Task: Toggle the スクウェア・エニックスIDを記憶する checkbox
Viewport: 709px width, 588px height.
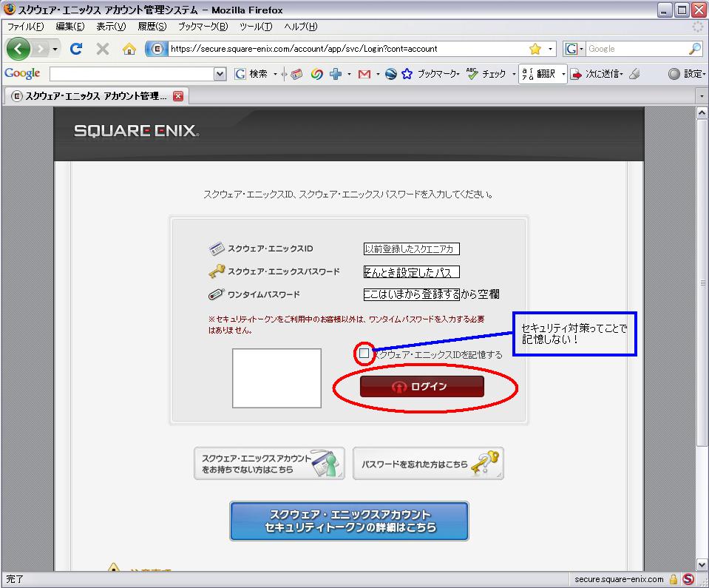Action: 364,354
